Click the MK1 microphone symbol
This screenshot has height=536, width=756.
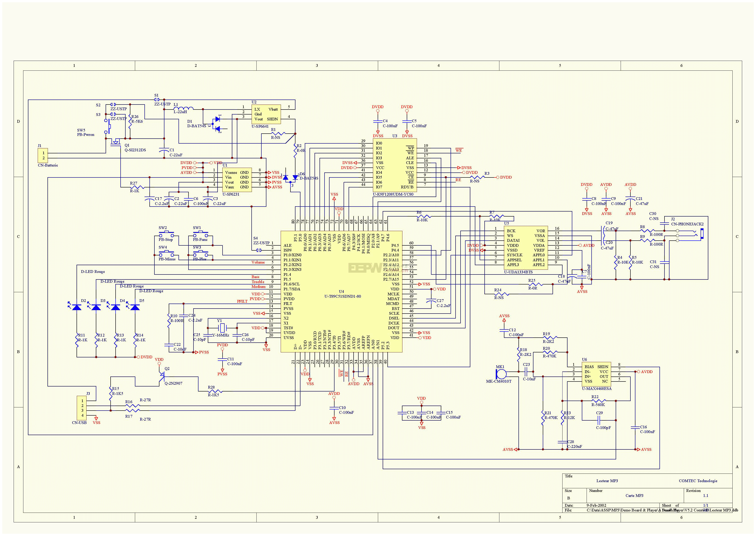point(501,374)
